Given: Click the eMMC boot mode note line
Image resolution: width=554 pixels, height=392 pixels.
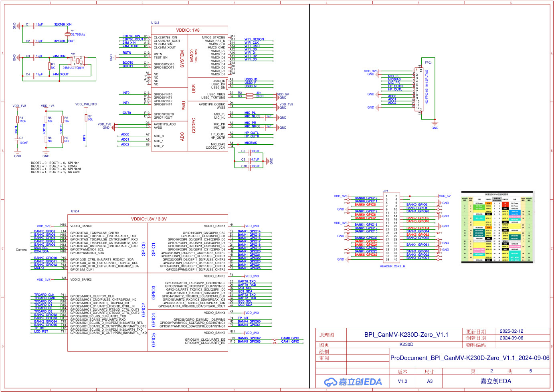Looking at the screenshot, I should (54, 166).
